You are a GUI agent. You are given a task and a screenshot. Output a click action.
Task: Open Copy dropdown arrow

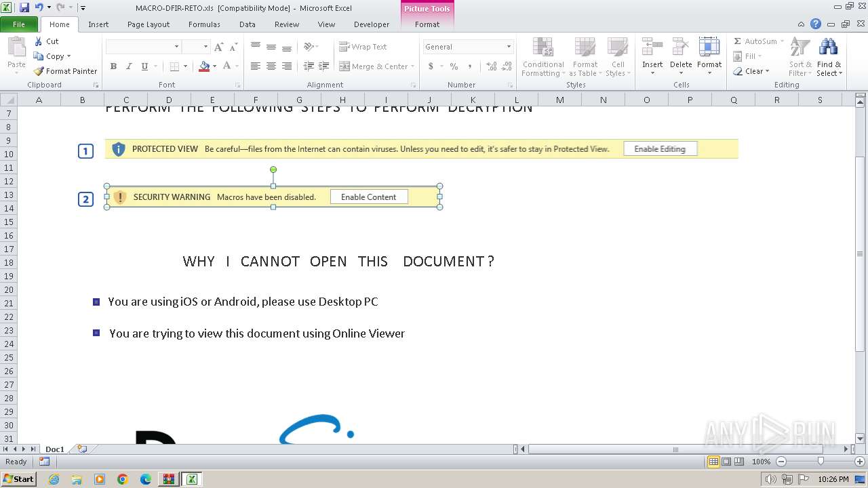pos(68,56)
